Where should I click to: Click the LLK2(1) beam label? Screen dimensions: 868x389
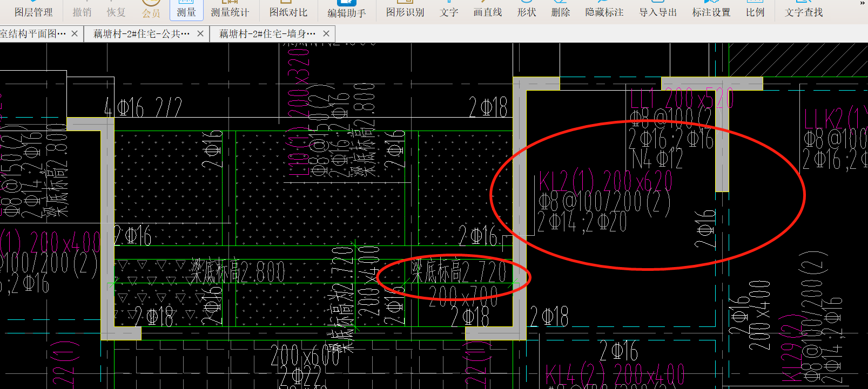click(835, 119)
